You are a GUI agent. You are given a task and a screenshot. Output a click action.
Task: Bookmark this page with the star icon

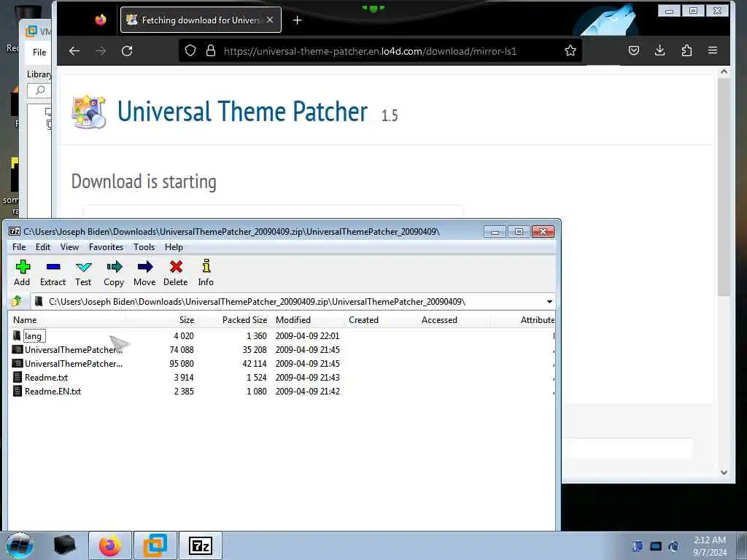click(x=570, y=50)
